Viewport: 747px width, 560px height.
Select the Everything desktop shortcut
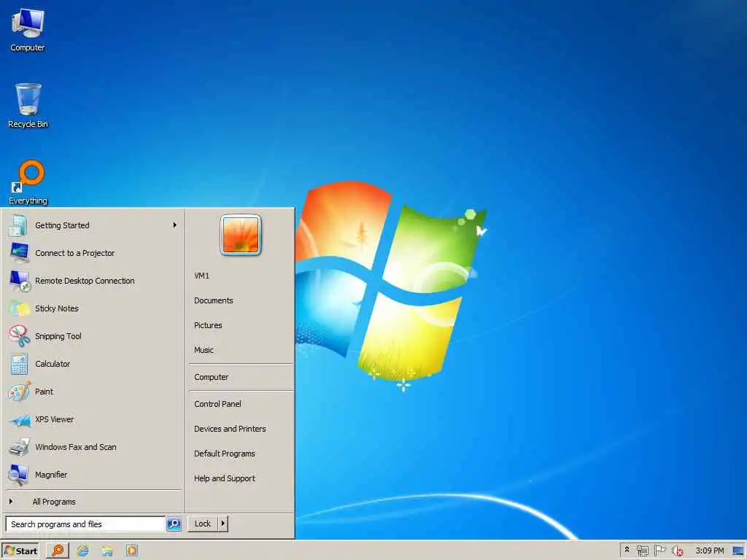(x=28, y=182)
